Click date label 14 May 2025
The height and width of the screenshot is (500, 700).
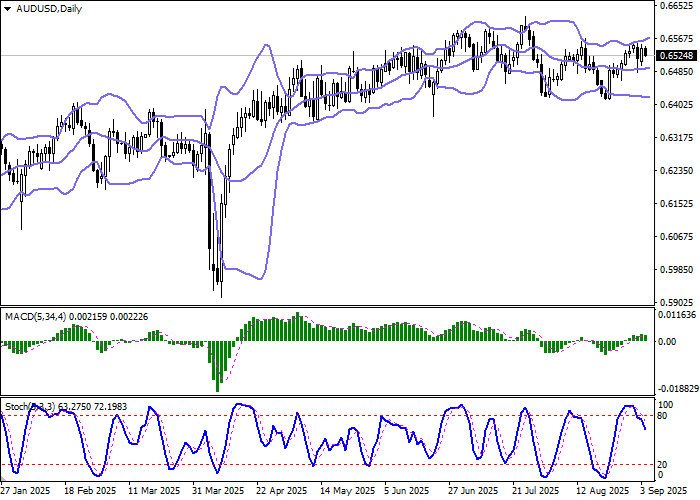348,491
